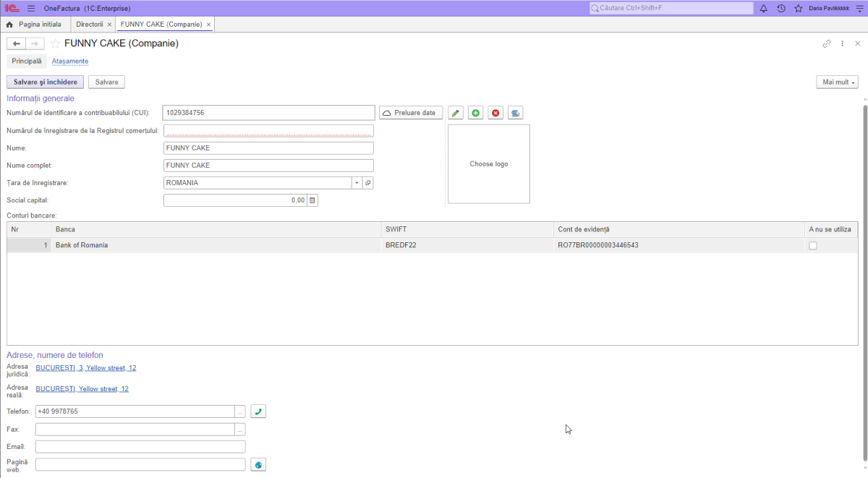This screenshot has height=478, width=868.
Task: Remove the logo with red X icon
Action: (x=495, y=113)
